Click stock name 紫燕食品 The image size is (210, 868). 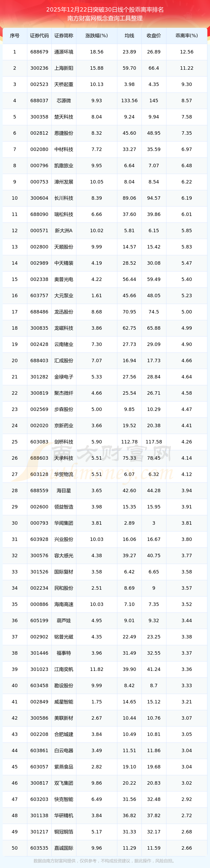[64, 767]
